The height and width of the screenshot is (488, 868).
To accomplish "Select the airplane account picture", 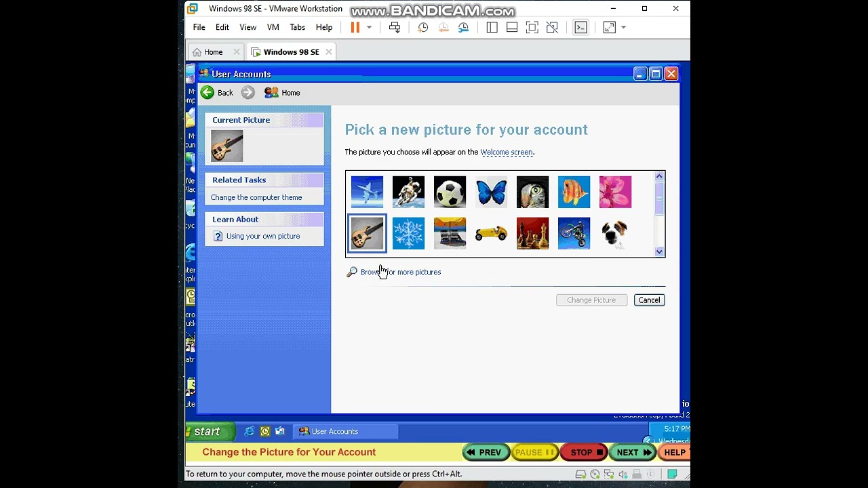I will click(x=367, y=192).
